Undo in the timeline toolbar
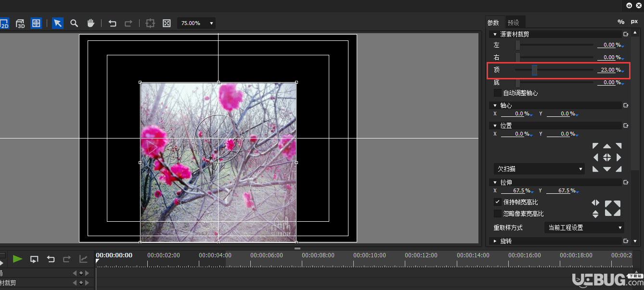This screenshot has width=644, height=290. pyautogui.click(x=51, y=259)
